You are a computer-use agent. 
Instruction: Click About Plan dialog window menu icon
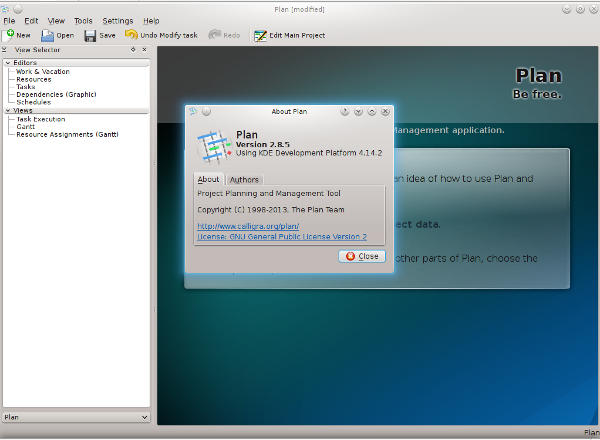(192, 111)
